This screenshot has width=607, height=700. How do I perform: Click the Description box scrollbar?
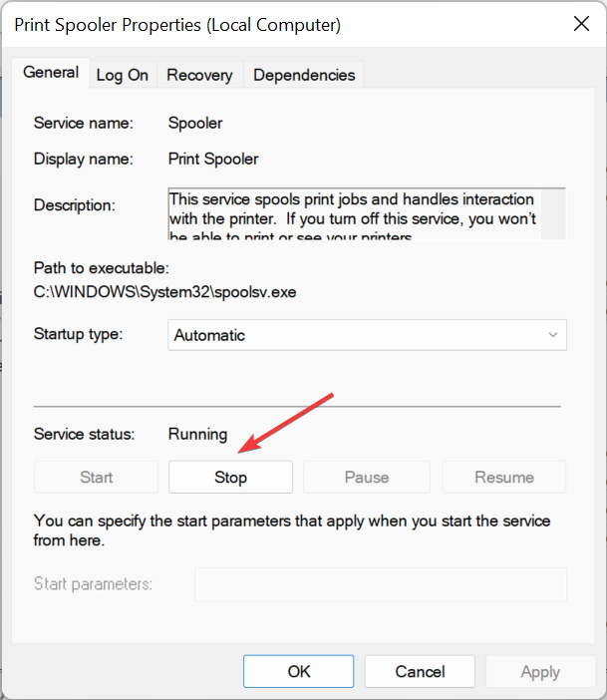(x=554, y=213)
